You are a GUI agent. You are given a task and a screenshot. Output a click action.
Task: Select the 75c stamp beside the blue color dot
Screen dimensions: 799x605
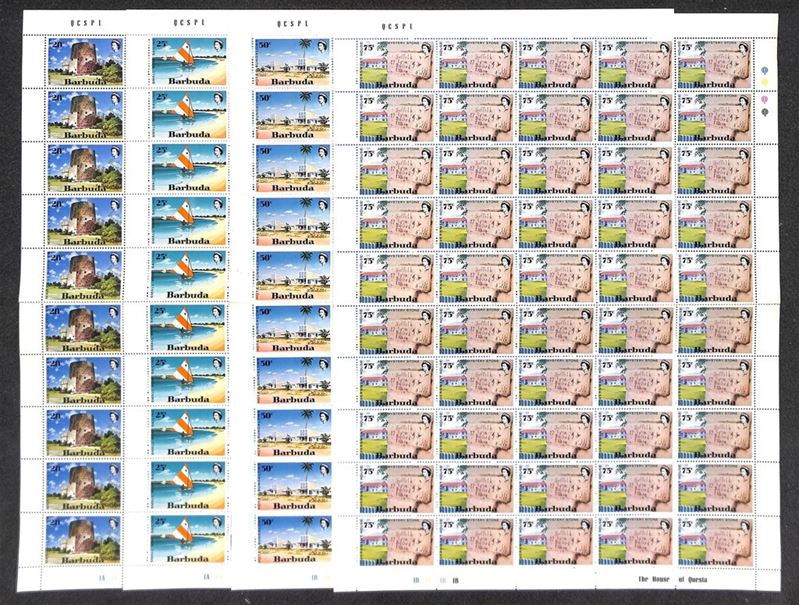715,65
